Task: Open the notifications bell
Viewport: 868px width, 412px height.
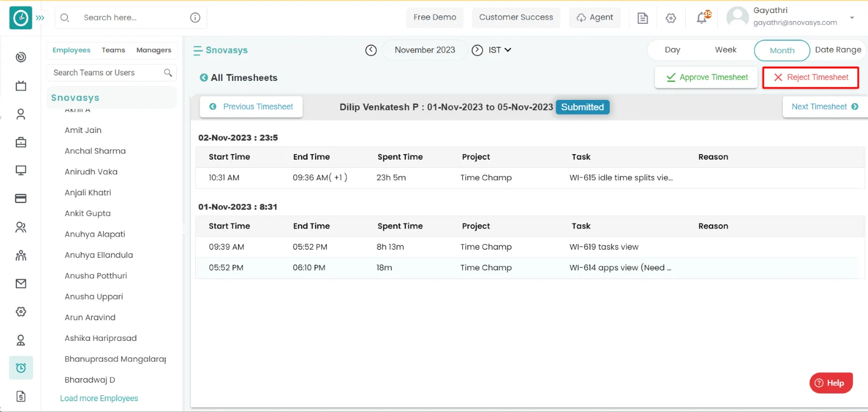Action: [x=703, y=18]
